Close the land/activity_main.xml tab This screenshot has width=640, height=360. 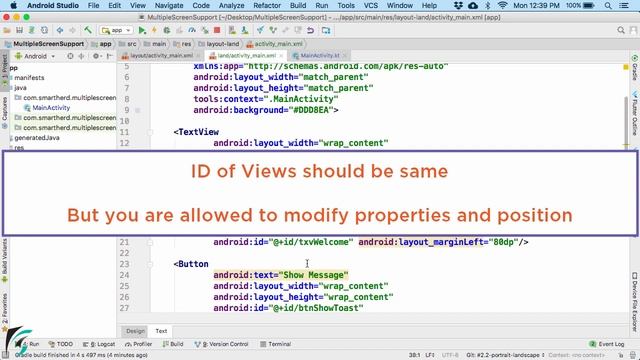click(x=281, y=56)
